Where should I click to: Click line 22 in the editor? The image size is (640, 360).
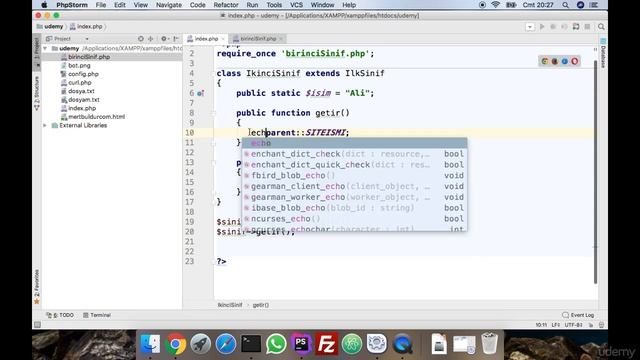coord(404,251)
